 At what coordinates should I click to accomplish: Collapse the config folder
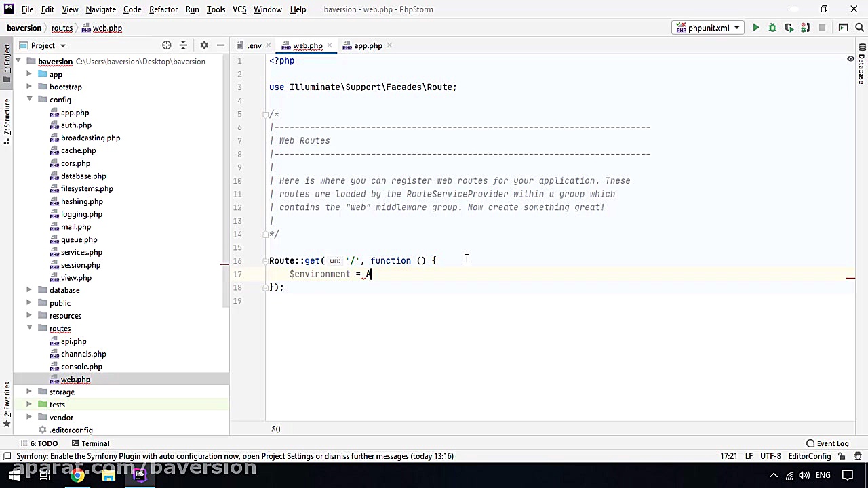click(x=29, y=100)
